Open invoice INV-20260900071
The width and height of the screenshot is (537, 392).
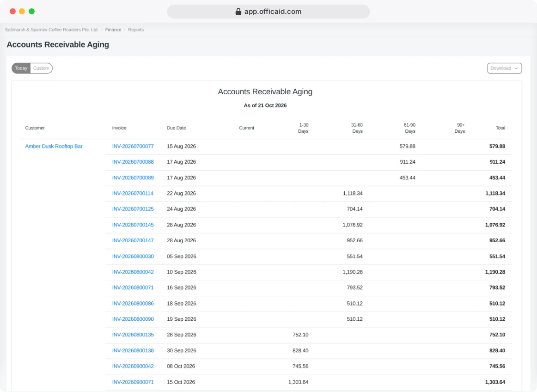point(133,382)
